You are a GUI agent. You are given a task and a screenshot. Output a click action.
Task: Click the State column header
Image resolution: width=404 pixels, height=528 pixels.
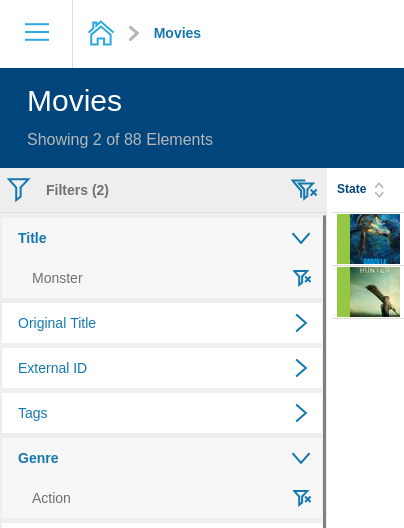(351, 189)
